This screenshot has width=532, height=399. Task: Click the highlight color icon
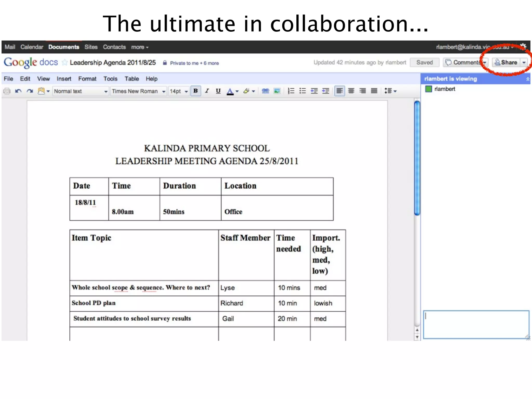click(246, 91)
